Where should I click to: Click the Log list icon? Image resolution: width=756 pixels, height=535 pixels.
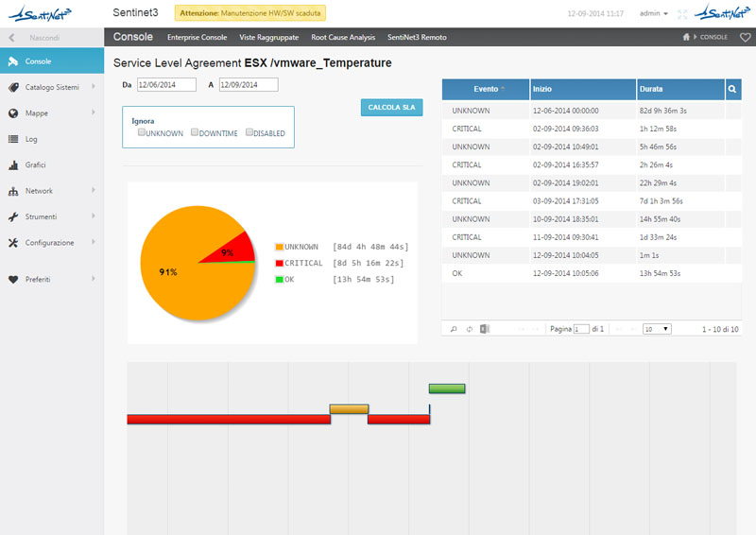[x=13, y=139]
